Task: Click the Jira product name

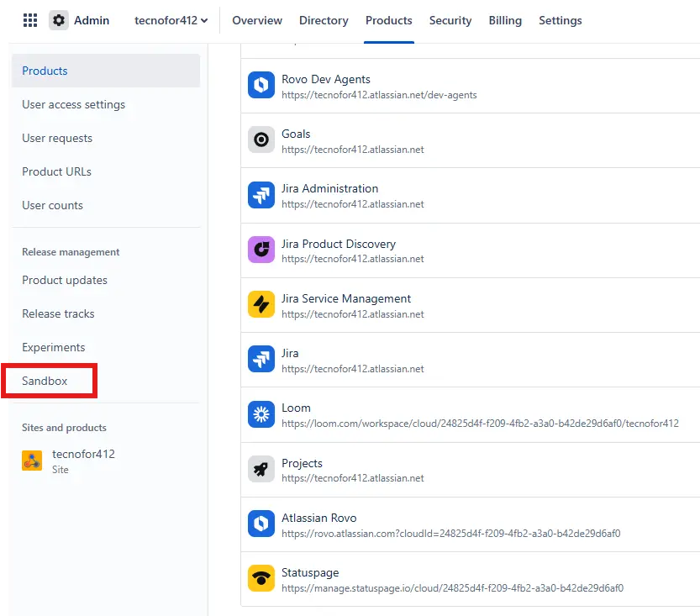Action: tap(290, 353)
